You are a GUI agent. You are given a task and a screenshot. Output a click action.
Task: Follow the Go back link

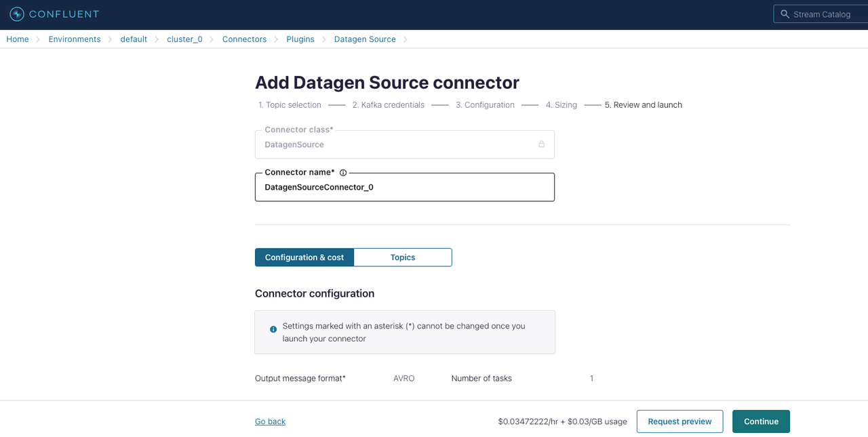[x=270, y=421]
